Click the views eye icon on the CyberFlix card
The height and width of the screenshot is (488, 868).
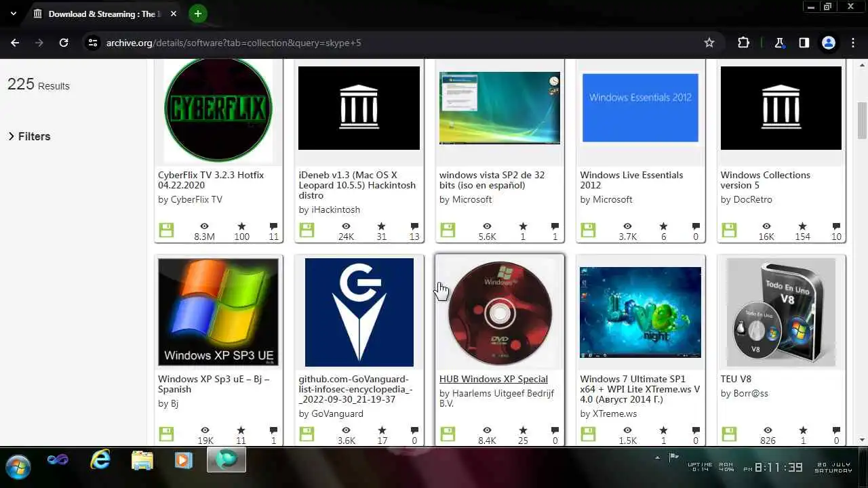[205, 226]
